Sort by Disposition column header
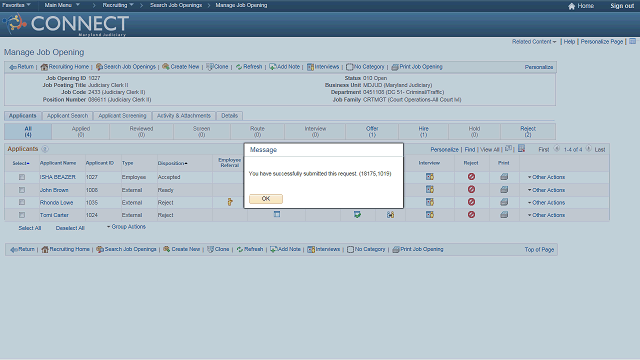This screenshot has width=640, height=360. point(172,163)
